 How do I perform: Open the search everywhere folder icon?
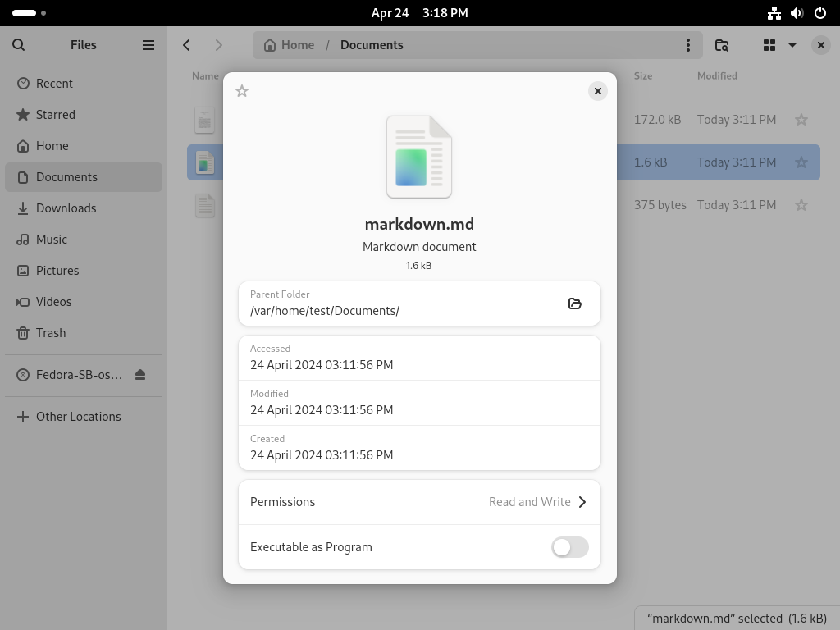(722, 45)
